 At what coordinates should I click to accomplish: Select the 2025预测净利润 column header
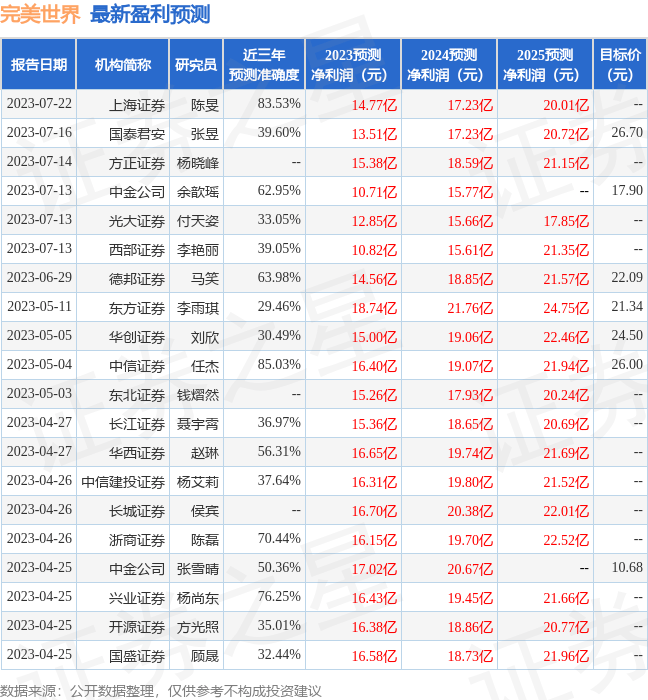pyautogui.click(x=545, y=64)
